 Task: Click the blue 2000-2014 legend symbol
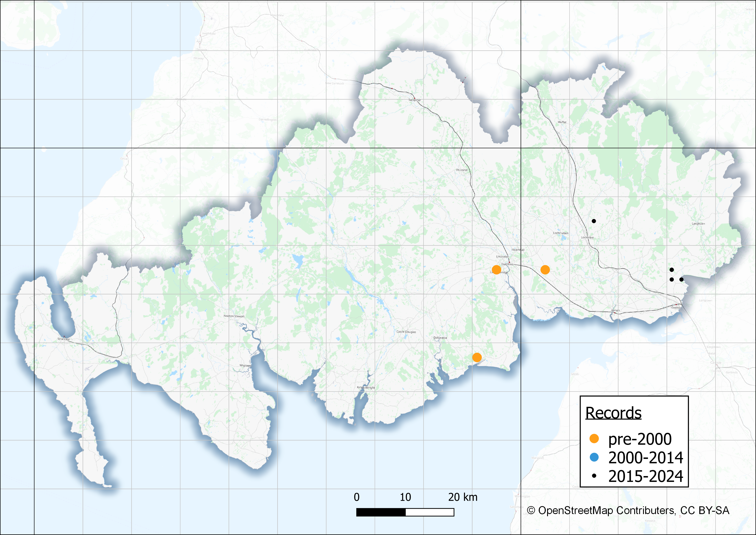594,457
